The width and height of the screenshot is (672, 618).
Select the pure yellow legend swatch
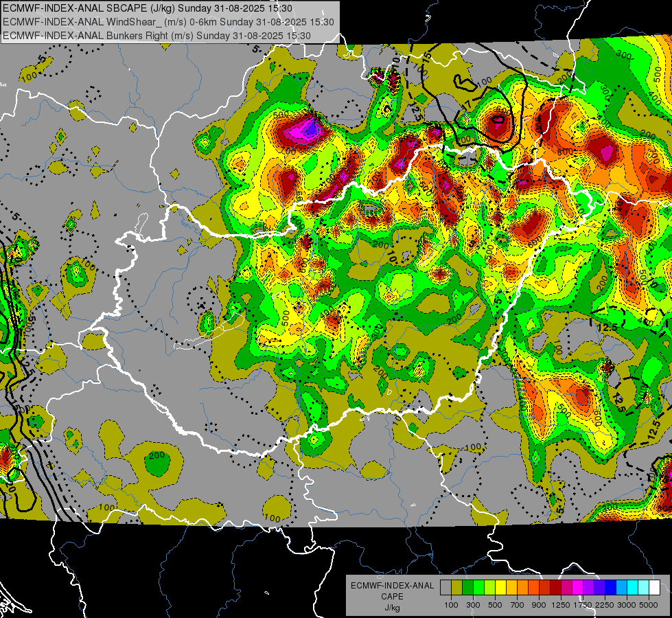point(500,588)
